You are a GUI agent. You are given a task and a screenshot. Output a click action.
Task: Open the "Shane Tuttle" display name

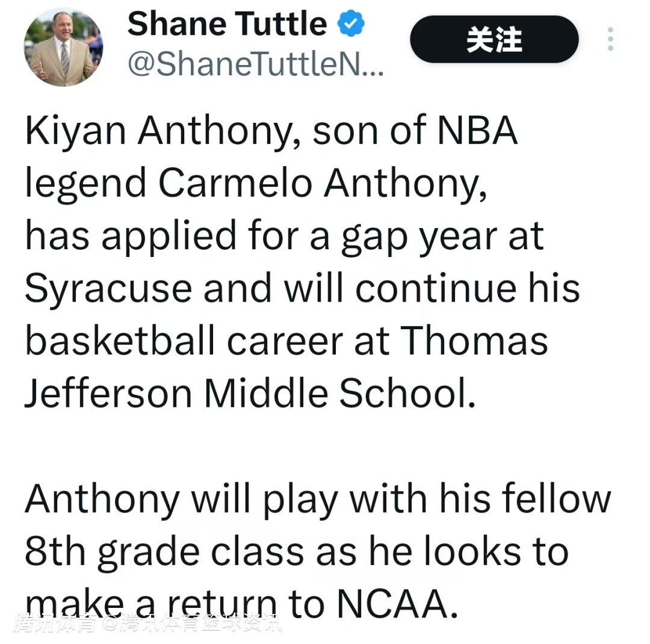coord(227,24)
